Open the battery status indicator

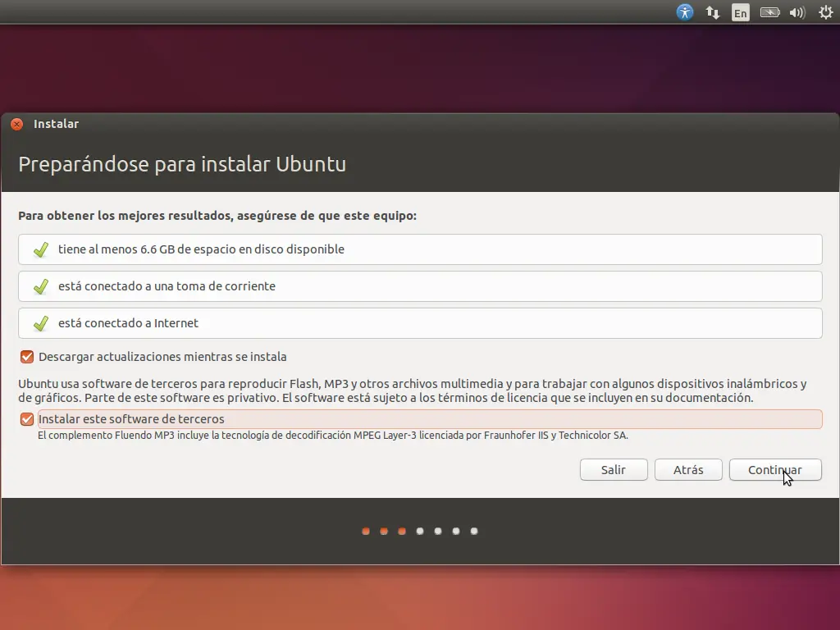coord(769,12)
